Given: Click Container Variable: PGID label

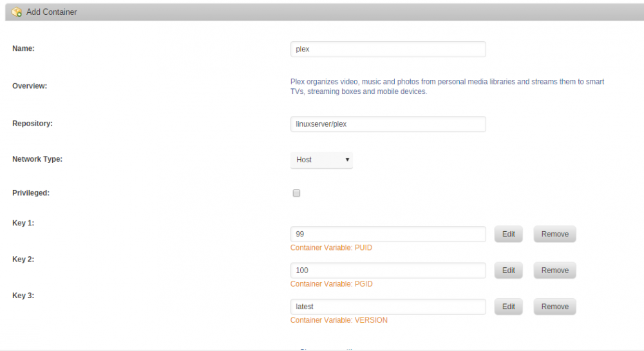Looking at the screenshot, I should (332, 283).
